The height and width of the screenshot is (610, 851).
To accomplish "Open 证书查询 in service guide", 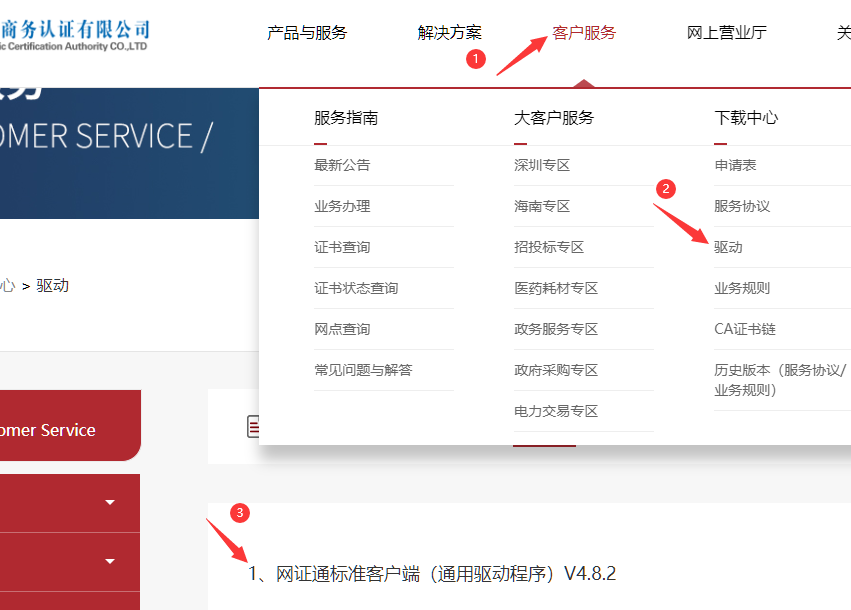I will 342,247.
